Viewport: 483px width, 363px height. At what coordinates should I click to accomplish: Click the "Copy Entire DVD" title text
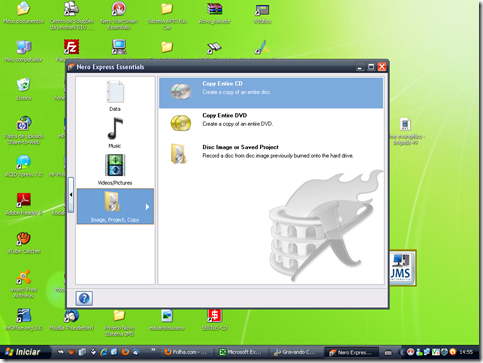(x=225, y=115)
